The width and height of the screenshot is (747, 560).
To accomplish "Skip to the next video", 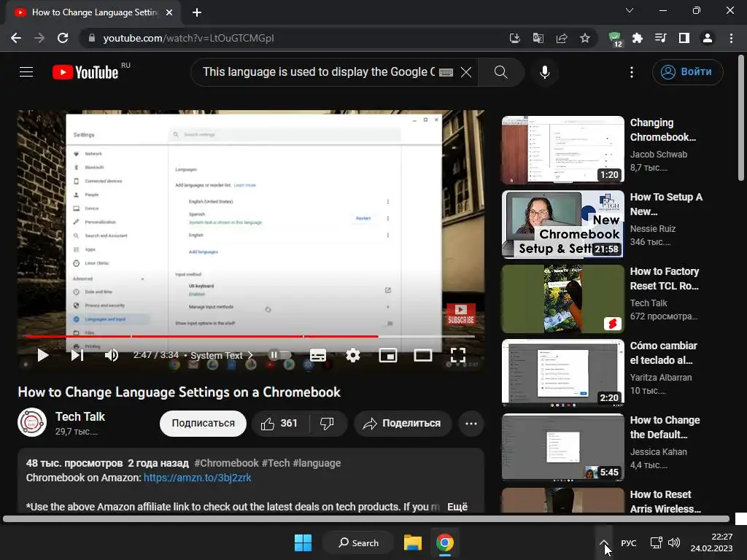I will 77,355.
